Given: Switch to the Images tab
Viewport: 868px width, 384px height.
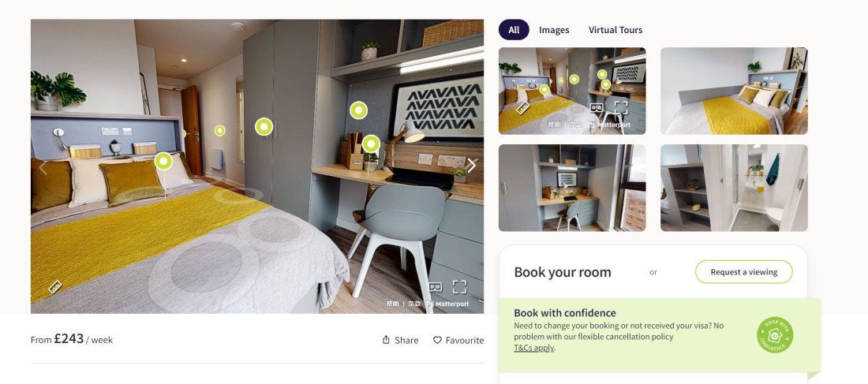Looking at the screenshot, I should tap(554, 30).
